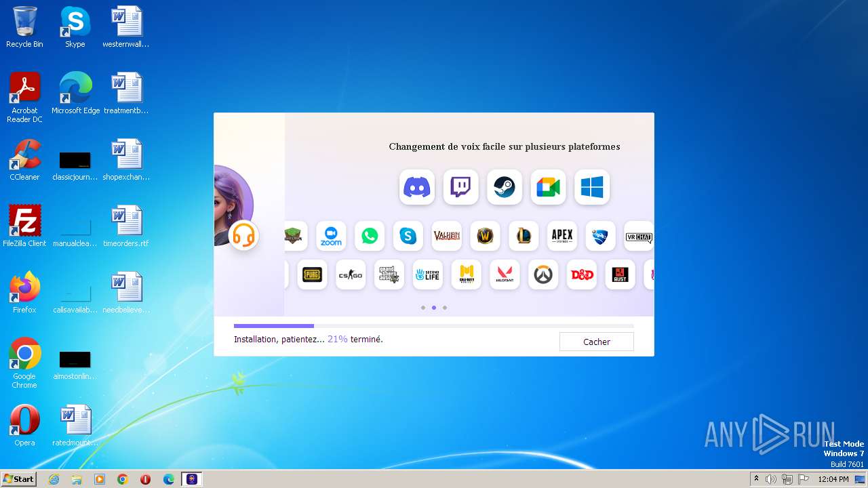Click the Valheim game icon

tap(447, 236)
